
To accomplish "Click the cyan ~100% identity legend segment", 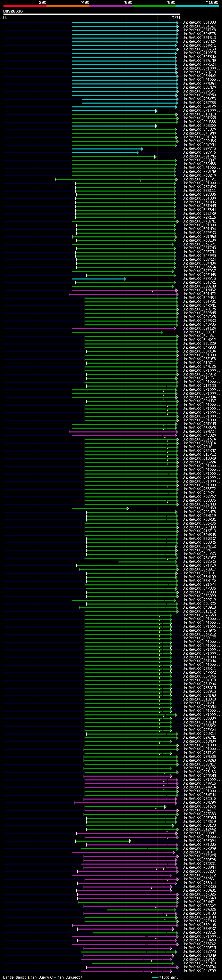I will 197,6.
